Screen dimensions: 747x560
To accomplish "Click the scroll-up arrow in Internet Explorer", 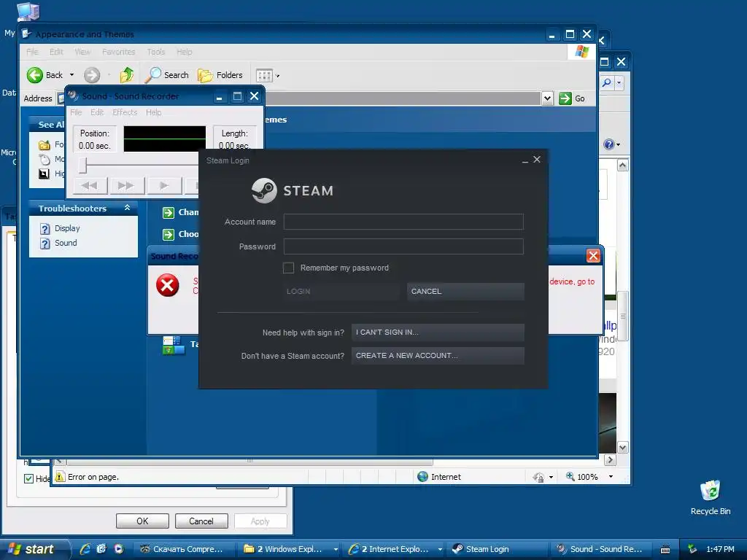I will [x=623, y=166].
